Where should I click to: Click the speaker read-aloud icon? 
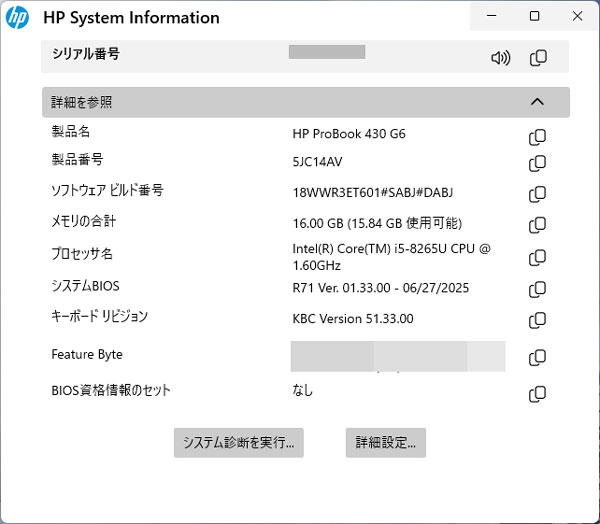(x=500, y=58)
